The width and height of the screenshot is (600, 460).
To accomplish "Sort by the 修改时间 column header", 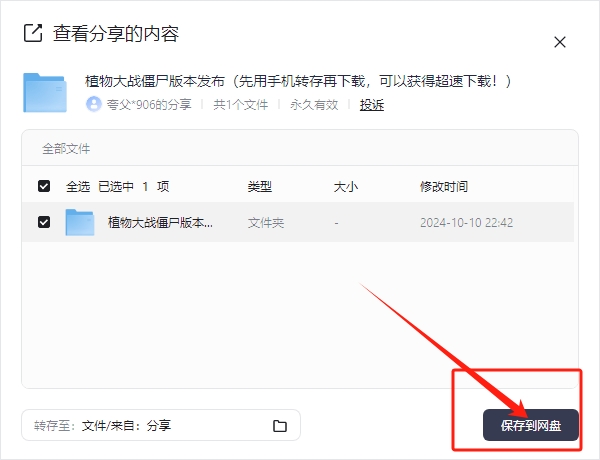I will (x=444, y=186).
